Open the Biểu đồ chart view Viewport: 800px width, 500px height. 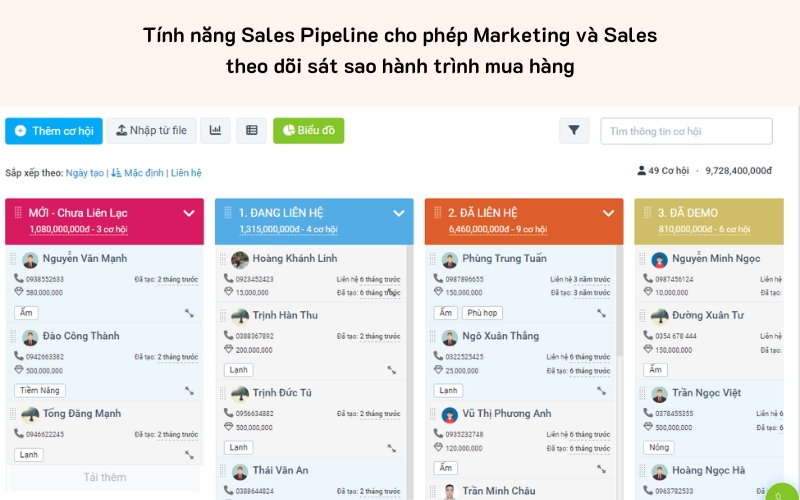coord(309,131)
